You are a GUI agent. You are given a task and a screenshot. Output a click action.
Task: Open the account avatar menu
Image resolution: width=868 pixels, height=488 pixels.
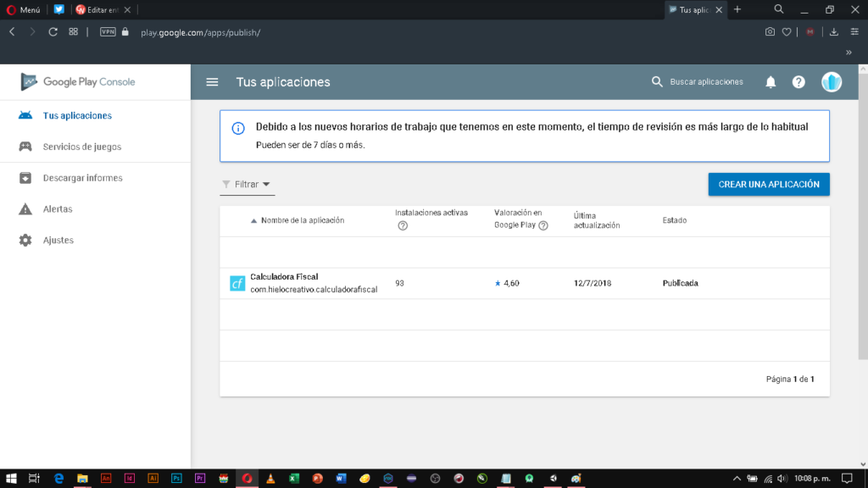pos(832,82)
